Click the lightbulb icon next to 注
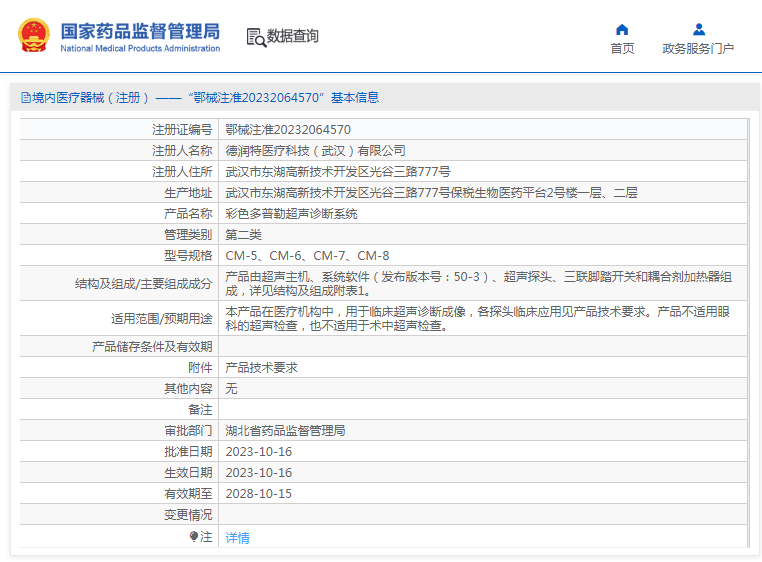 pos(193,536)
